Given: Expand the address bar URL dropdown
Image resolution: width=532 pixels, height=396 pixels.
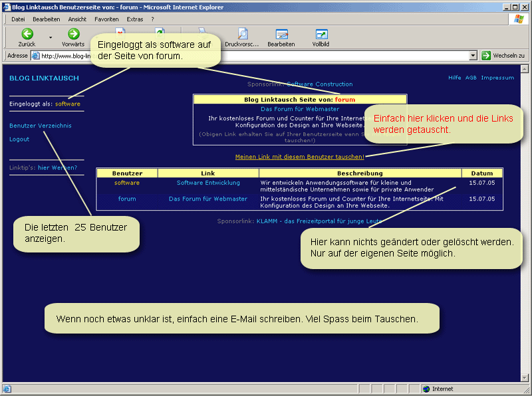Looking at the screenshot, I should click(x=473, y=56).
